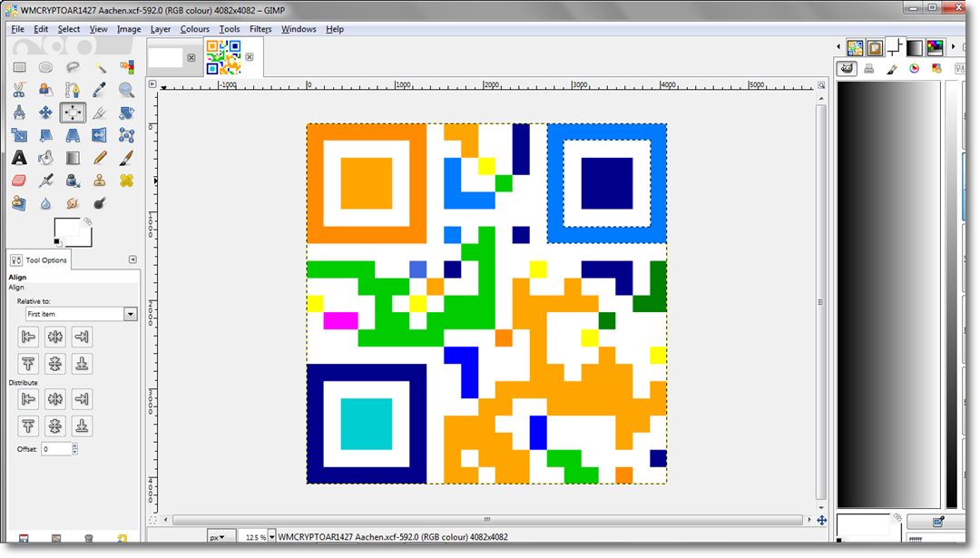Show previous dock tabs with left arrow
This screenshot has height=558, width=980.
click(x=838, y=47)
